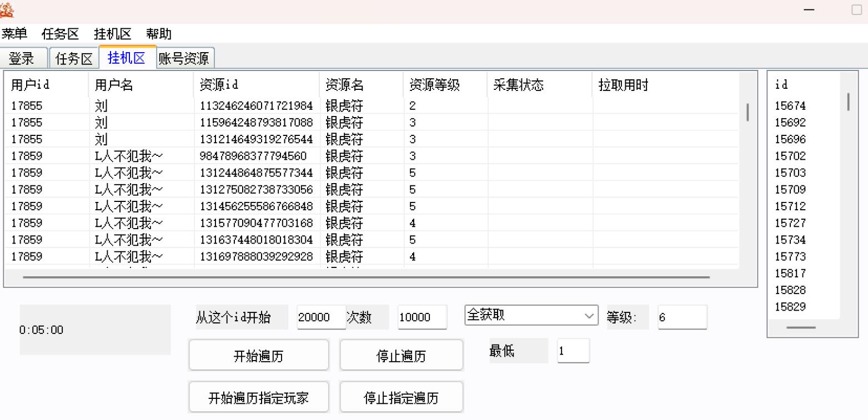Image resolution: width=868 pixels, height=420 pixels.
Task: Click the starting id field showing 20000
Action: 320,317
